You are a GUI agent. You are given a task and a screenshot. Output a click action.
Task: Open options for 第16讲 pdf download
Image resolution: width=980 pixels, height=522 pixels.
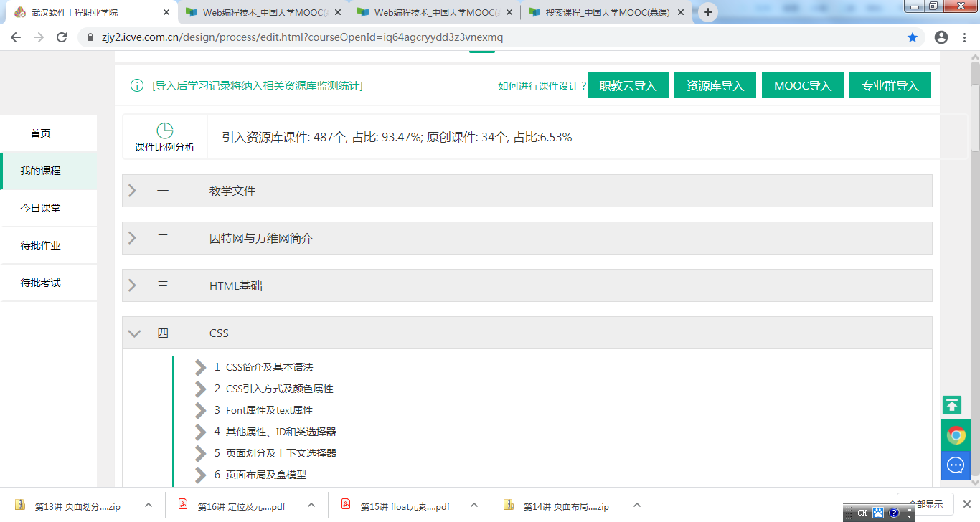311,506
